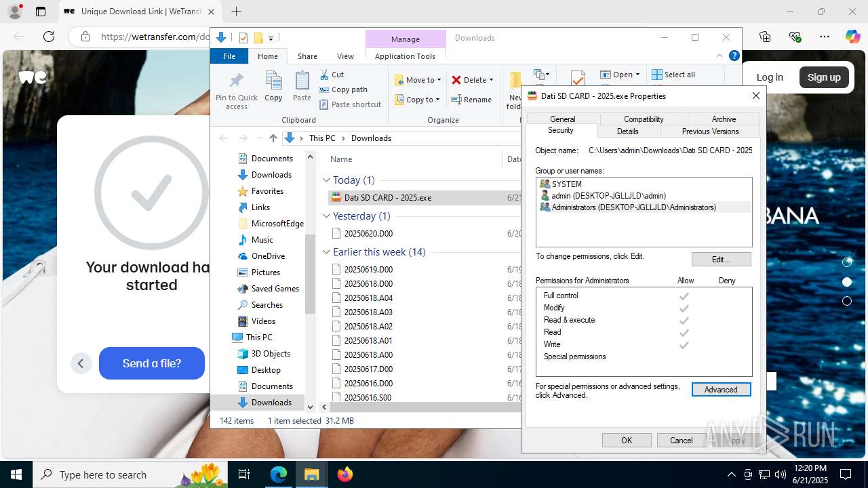
Task: Click Select all in ribbon
Action: coord(673,75)
